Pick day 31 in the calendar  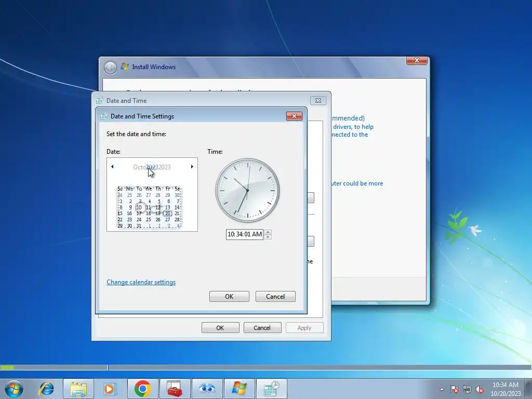pyautogui.click(x=139, y=225)
